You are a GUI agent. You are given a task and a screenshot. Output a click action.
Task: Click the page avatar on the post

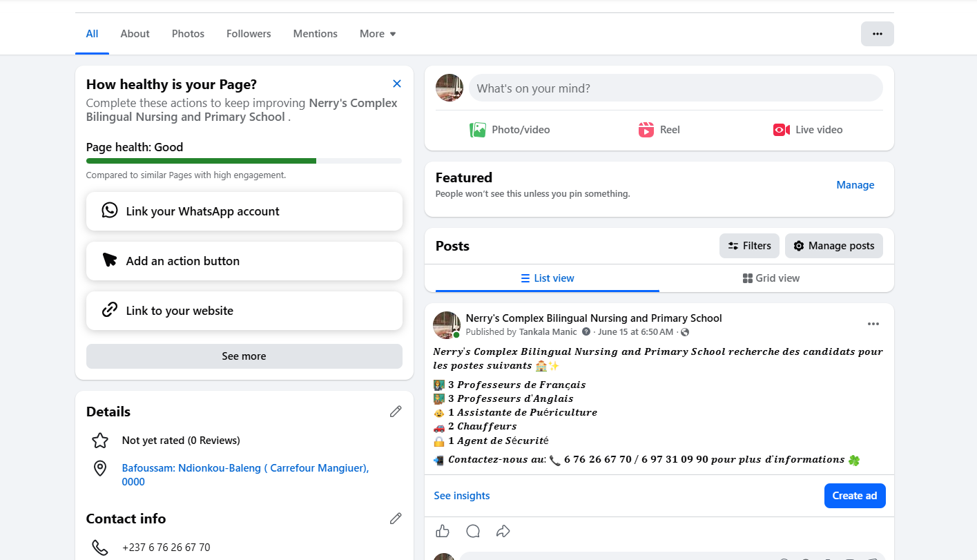[447, 325]
